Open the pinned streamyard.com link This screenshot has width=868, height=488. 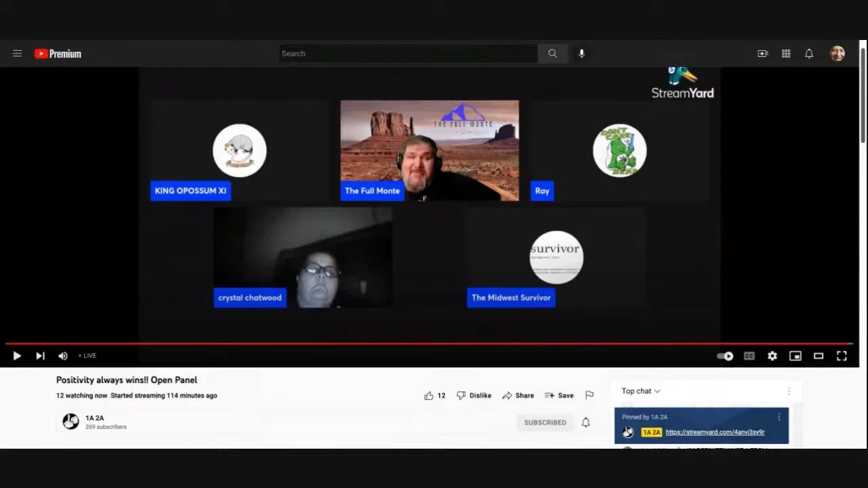[x=715, y=432]
